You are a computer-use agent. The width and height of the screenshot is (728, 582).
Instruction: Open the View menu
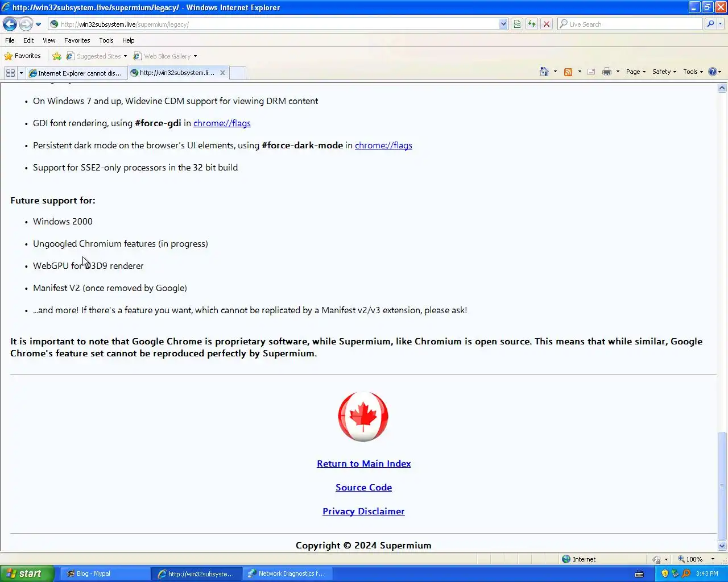[49, 40]
